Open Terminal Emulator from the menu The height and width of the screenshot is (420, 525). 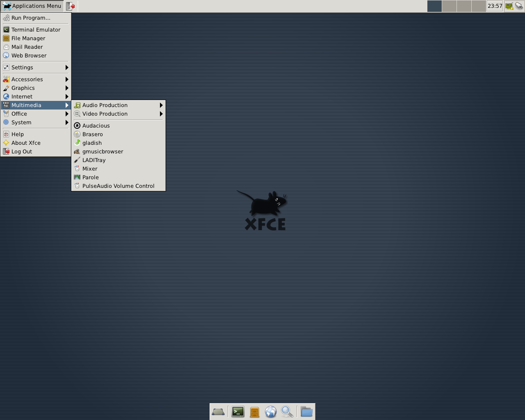[x=36, y=30]
